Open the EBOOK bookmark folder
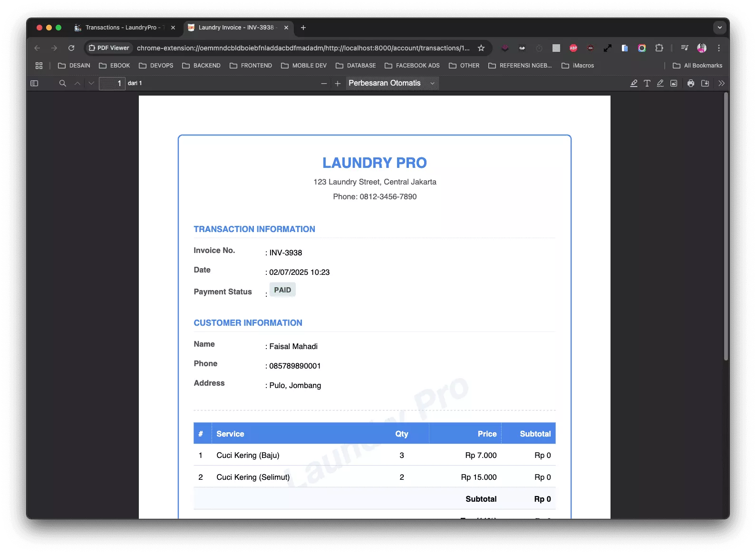 pyautogui.click(x=115, y=66)
